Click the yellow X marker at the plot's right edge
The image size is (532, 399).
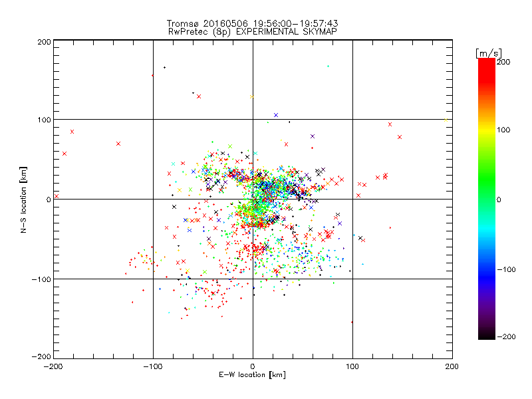click(446, 120)
